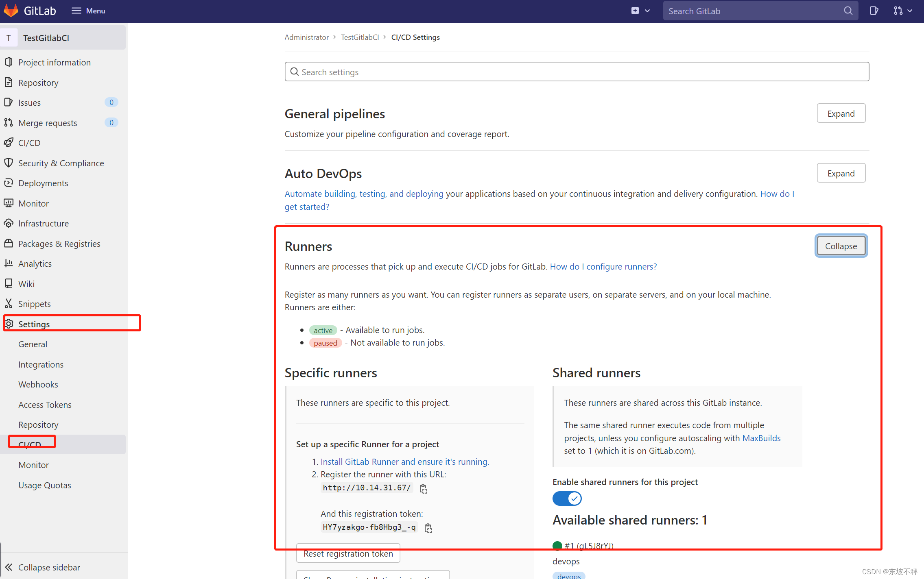
Task: Click the devops tag badge
Action: point(569,575)
